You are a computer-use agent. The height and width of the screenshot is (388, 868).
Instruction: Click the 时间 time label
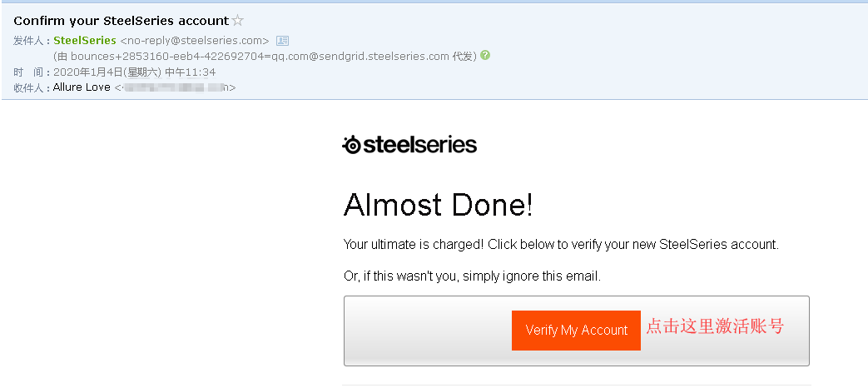click(30, 72)
